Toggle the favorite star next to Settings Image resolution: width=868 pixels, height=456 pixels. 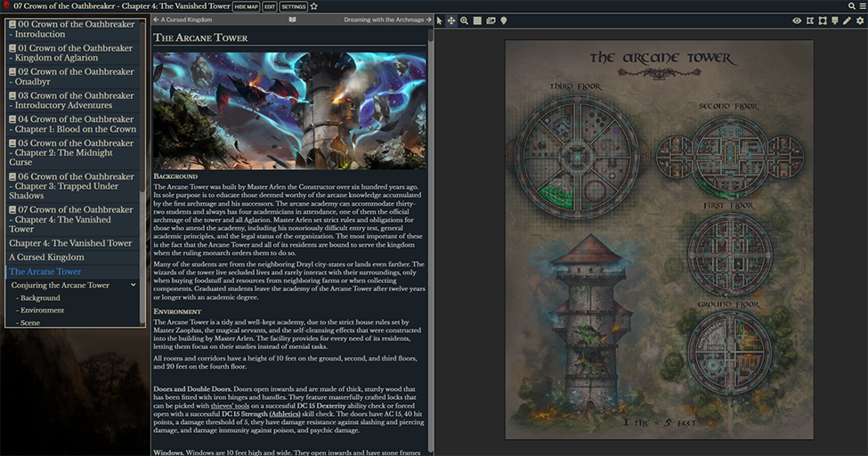pyautogui.click(x=314, y=6)
